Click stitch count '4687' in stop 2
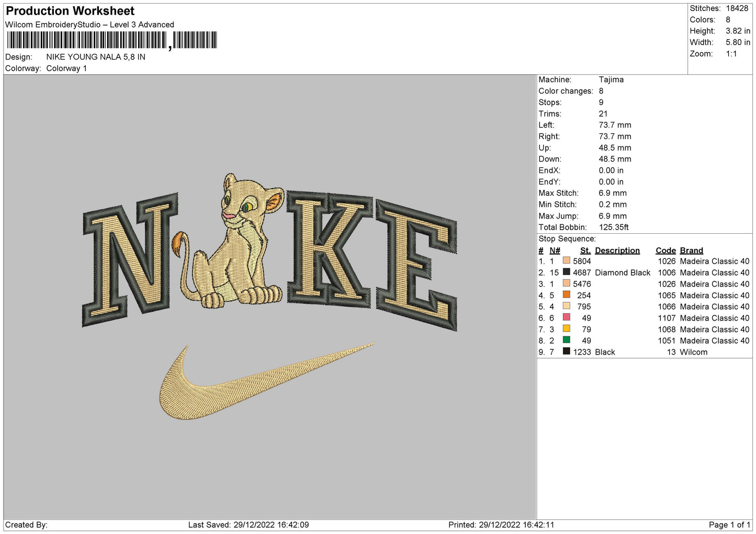The image size is (756, 534). (582, 272)
